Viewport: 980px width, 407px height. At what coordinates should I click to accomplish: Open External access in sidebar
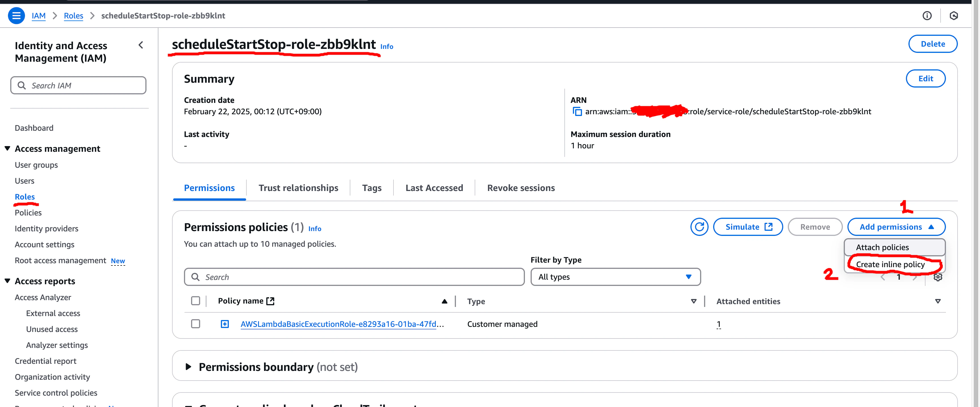coord(53,313)
